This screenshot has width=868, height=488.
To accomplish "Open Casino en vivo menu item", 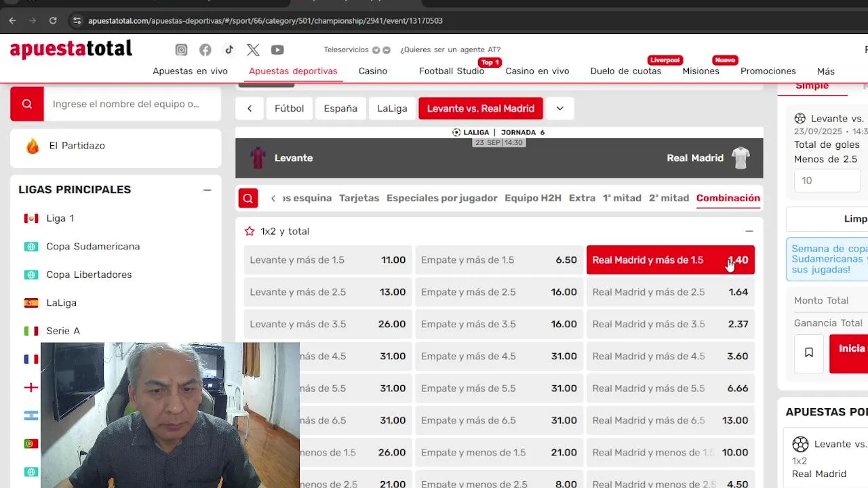I will 537,71.
